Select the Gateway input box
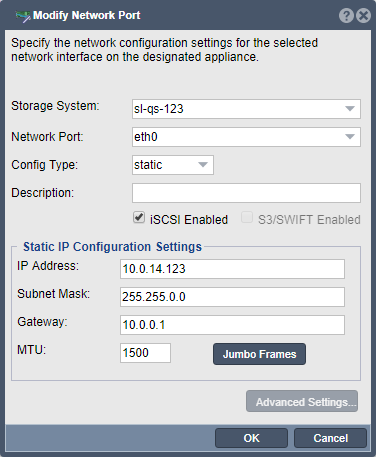The height and width of the screenshot is (457, 376). click(232, 325)
